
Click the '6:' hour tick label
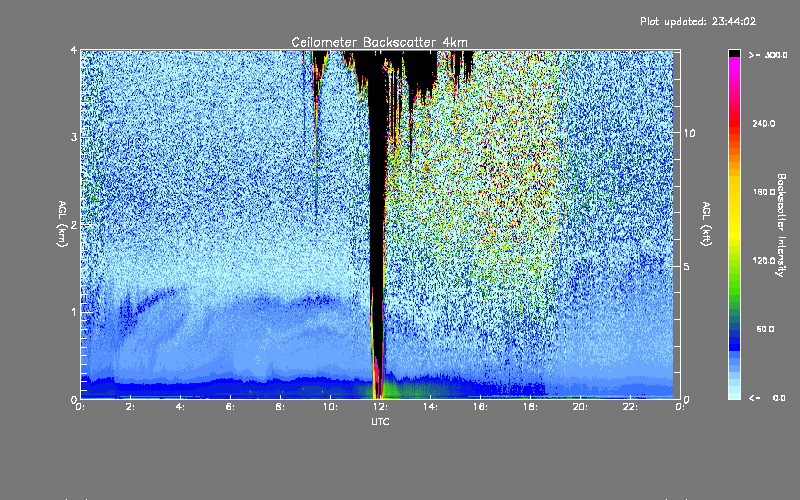(x=230, y=407)
